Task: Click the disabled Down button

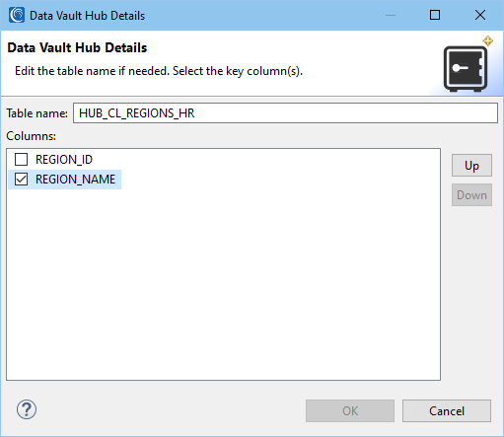Action: (471, 195)
